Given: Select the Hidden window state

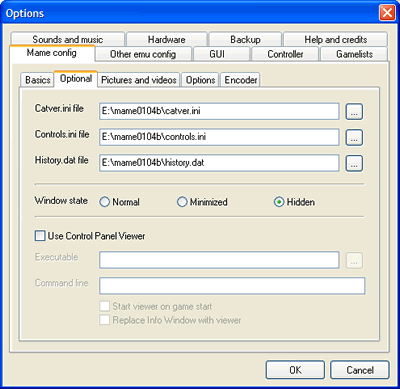Looking at the screenshot, I should [294, 202].
